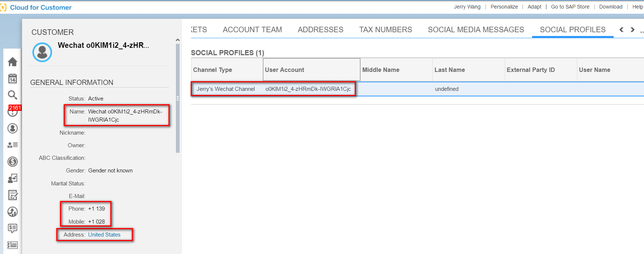This screenshot has width=644, height=254.
Task: Click the 'undefined' last name cell
Action: (x=447, y=89)
